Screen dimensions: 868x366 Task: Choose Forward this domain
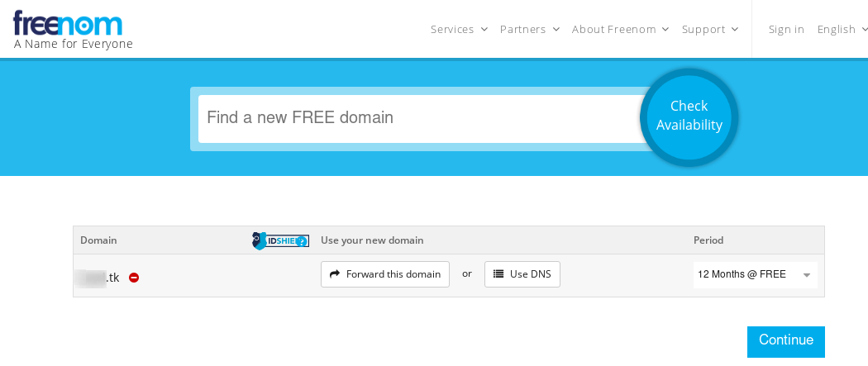tap(385, 274)
